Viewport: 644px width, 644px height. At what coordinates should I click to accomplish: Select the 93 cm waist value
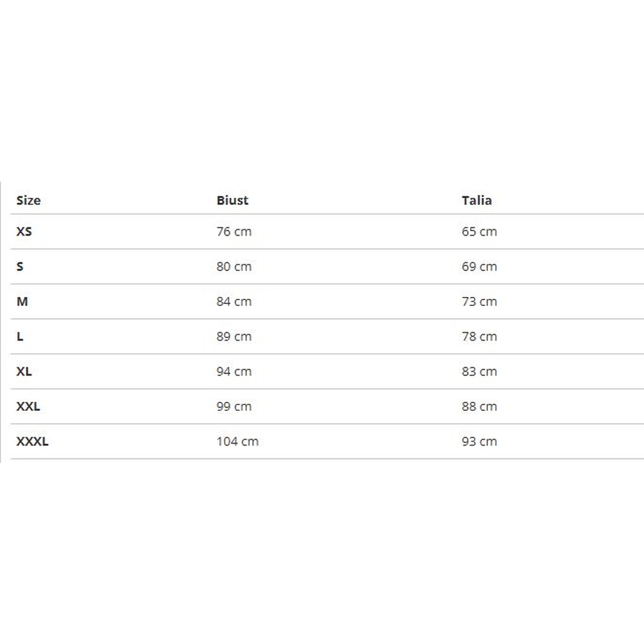coord(479,441)
